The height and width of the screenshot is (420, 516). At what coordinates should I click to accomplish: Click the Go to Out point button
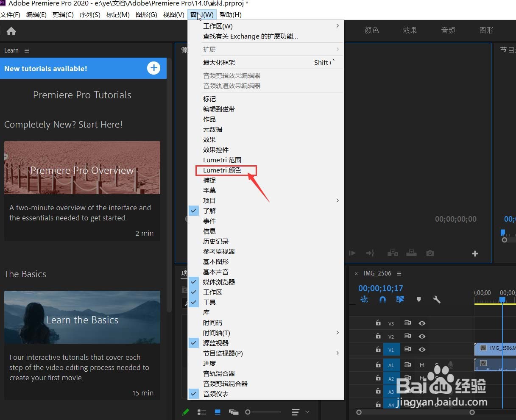(370, 253)
